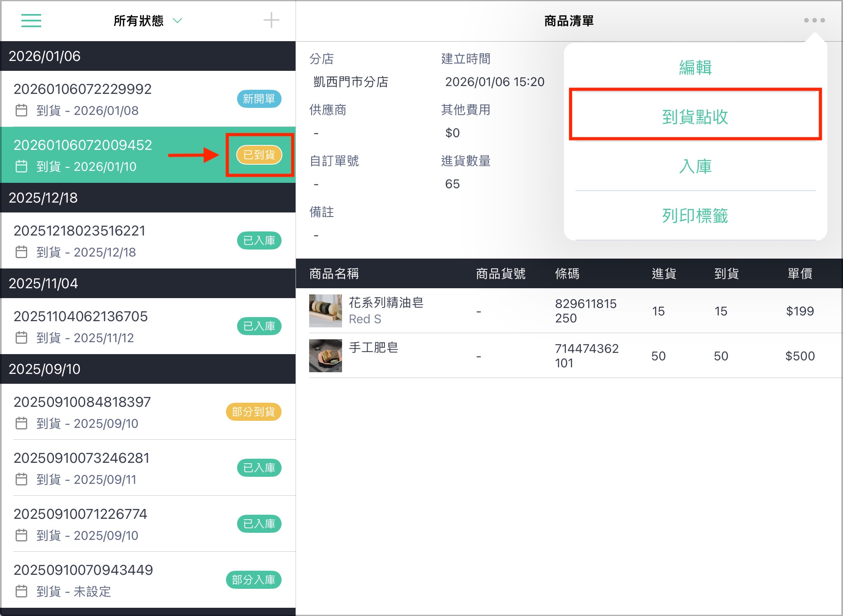Open the 花系列精油皂 product thumbnail
The width and height of the screenshot is (843, 616).
tap(326, 311)
